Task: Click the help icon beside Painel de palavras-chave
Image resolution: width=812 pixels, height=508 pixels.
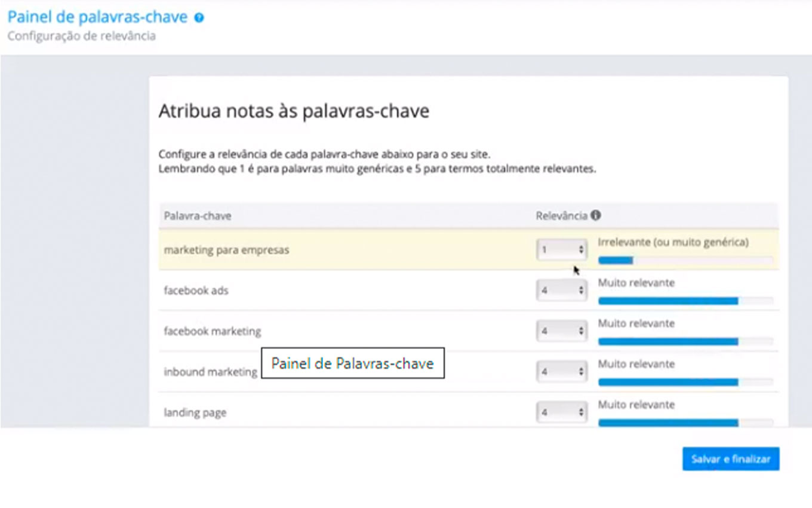Action: point(199,18)
